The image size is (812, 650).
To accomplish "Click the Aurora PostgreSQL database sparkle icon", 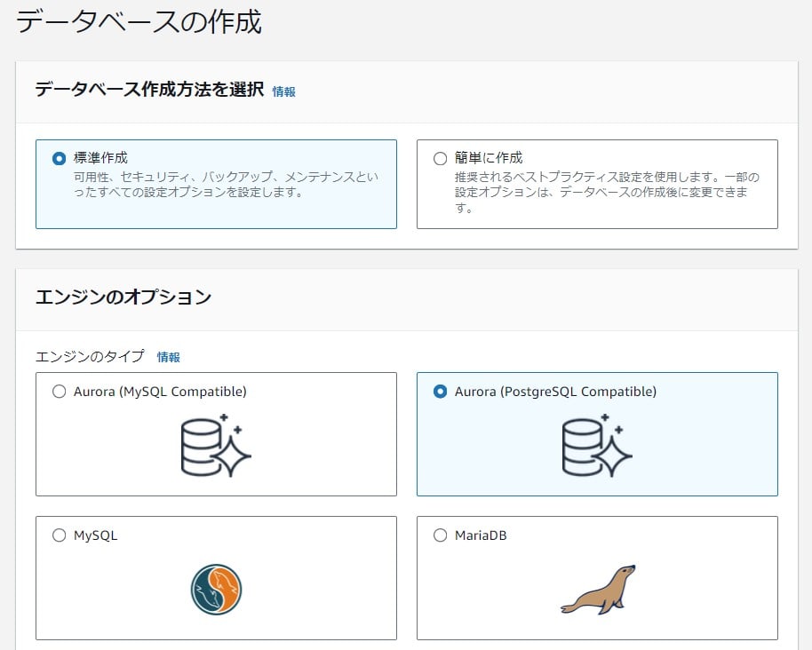I will tap(597, 445).
